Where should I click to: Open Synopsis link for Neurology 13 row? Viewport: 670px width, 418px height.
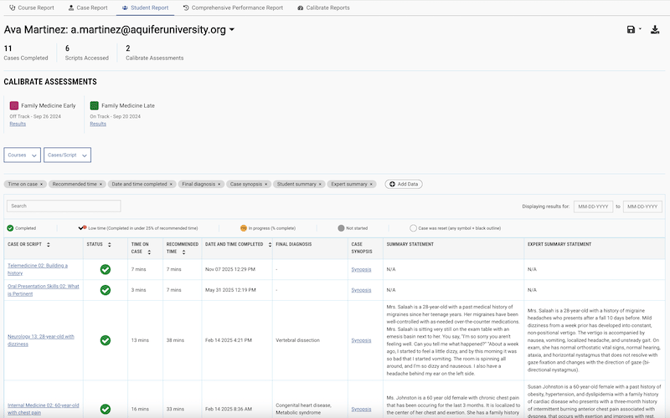[x=361, y=340]
